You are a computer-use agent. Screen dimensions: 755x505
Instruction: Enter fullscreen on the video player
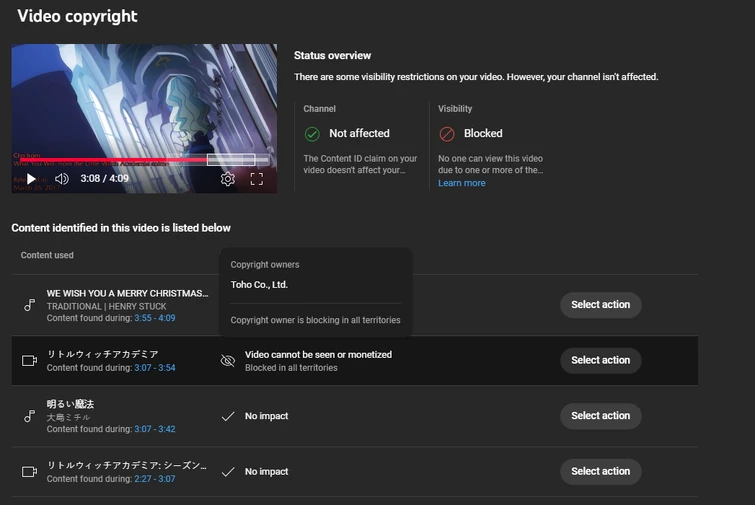256,179
